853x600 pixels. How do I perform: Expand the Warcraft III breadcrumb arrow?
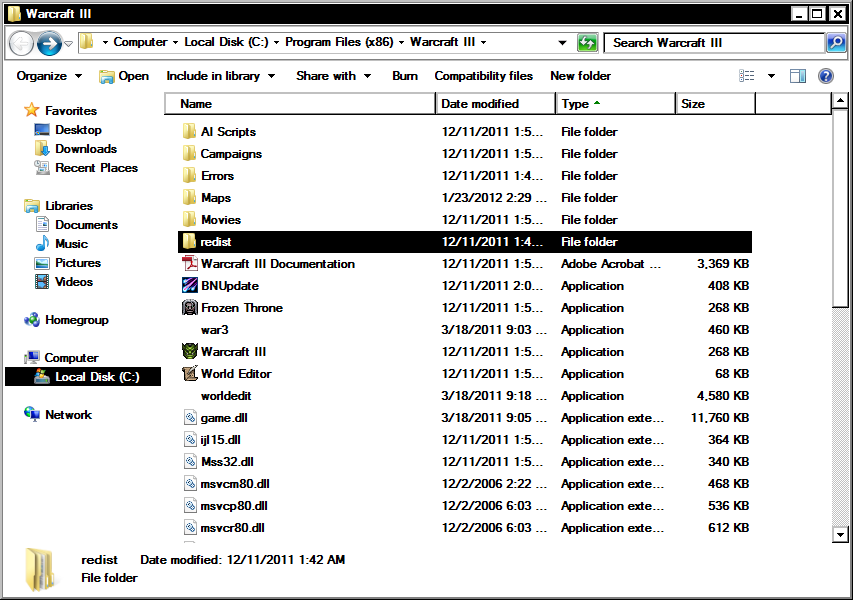(483, 42)
